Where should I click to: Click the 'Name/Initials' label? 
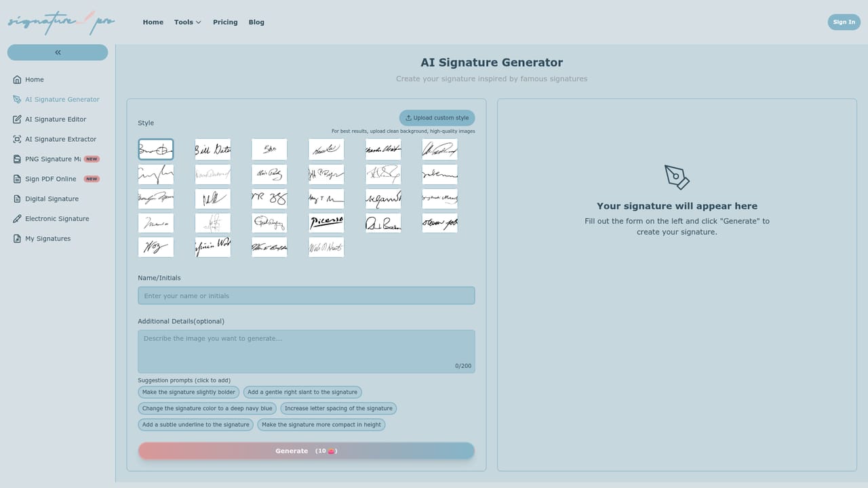click(x=159, y=278)
